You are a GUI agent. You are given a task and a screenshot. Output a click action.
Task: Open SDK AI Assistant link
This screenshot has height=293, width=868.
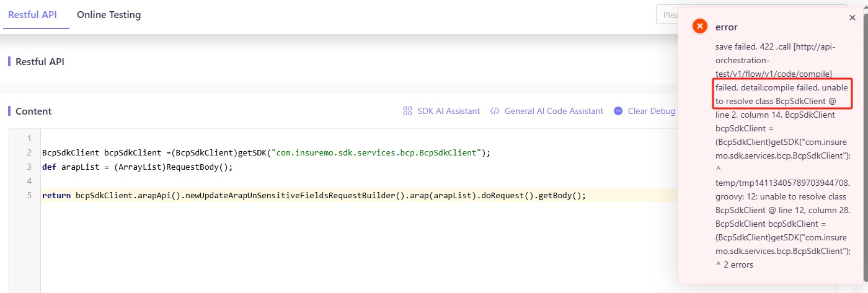pyautogui.click(x=448, y=111)
